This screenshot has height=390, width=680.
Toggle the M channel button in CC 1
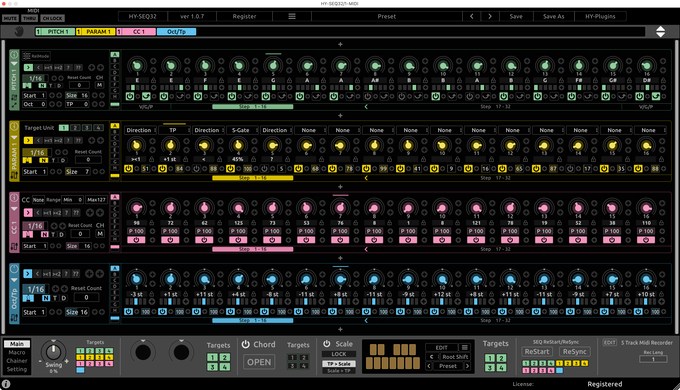(100, 234)
